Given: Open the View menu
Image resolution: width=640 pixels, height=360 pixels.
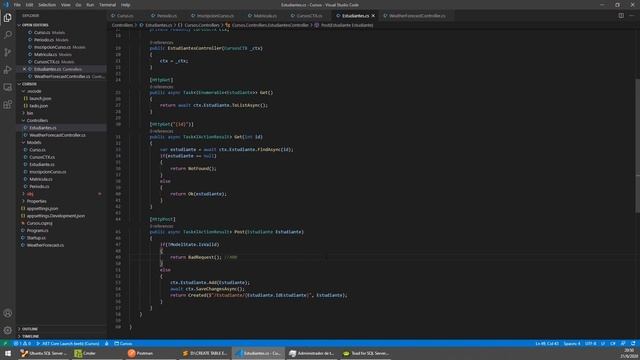Looking at the screenshot, I should pos(66,5).
